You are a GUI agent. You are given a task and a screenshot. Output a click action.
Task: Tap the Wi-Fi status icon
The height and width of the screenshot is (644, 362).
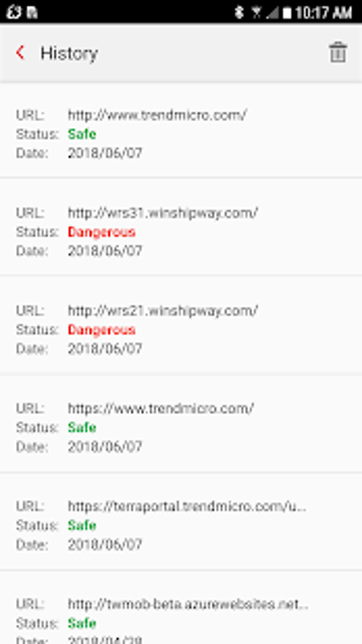[x=256, y=13]
